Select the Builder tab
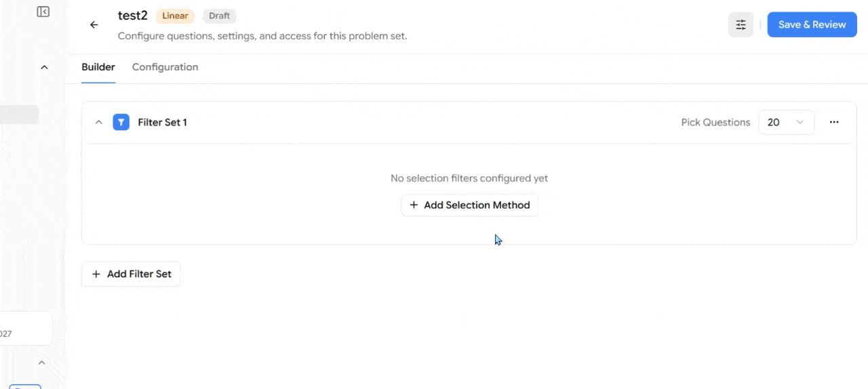This screenshot has width=868, height=389. coord(98,67)
